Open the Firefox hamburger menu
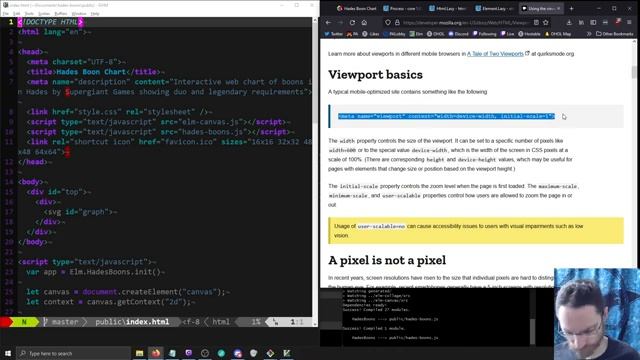640x360 pixels. coord(629,22)
